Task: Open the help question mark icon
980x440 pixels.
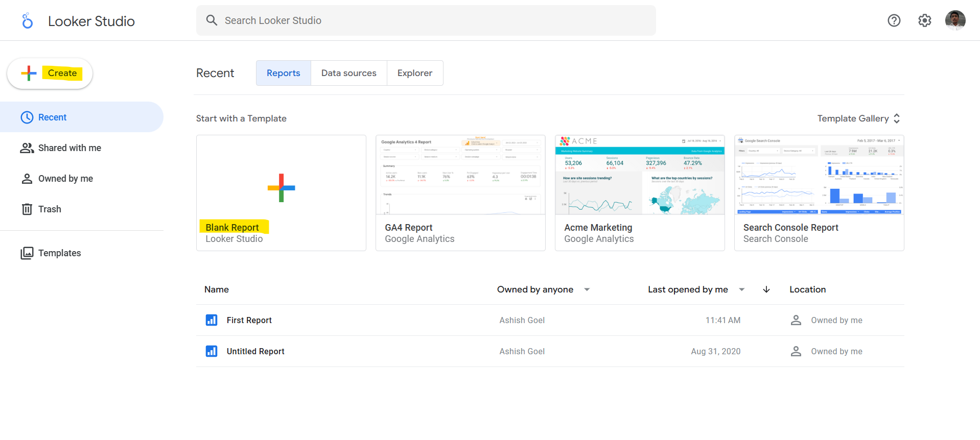Action: point(894,20)
